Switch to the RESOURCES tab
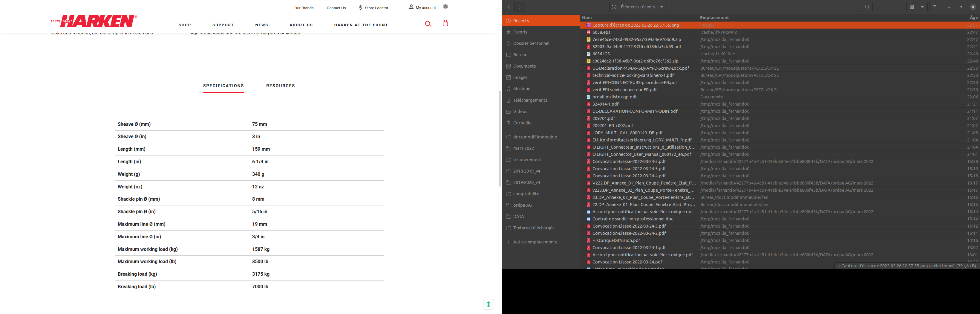The height and width of the screenshot is (314, 980). pos(280,86)
